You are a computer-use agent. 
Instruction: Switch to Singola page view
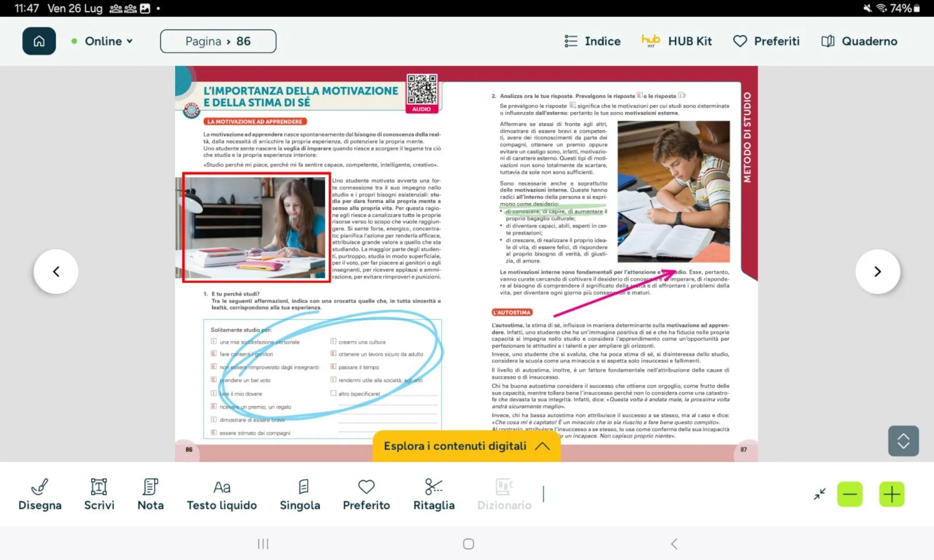point(300,495)
